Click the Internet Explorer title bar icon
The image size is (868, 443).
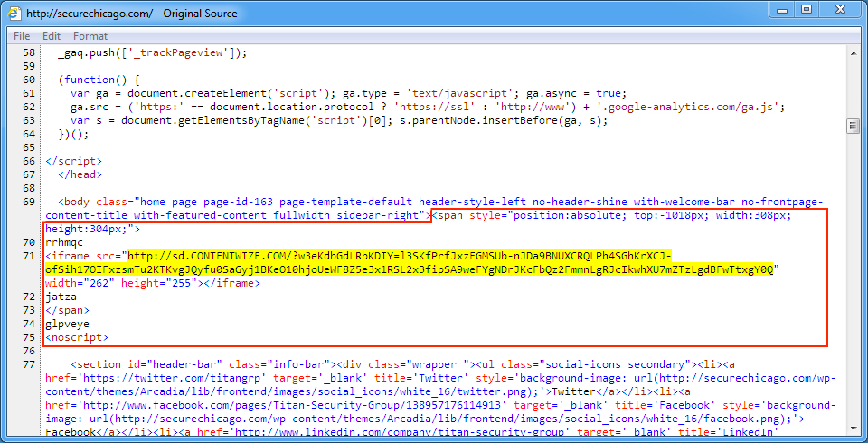14,12
